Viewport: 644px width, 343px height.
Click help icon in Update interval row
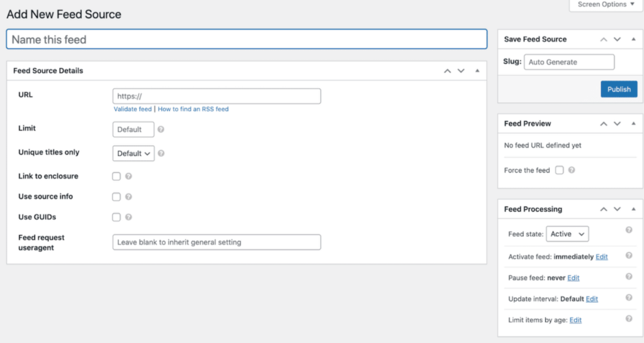click(628, 298)
